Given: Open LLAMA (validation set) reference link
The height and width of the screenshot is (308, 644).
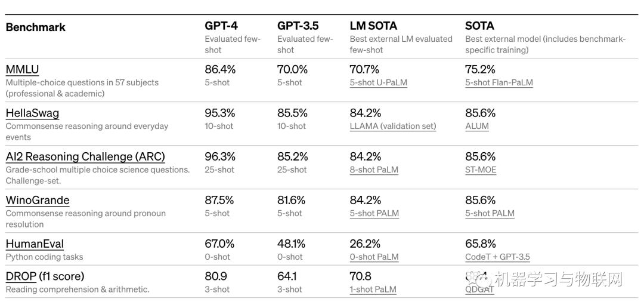Looking at the screenshot, I should click(x=392, y=127).
